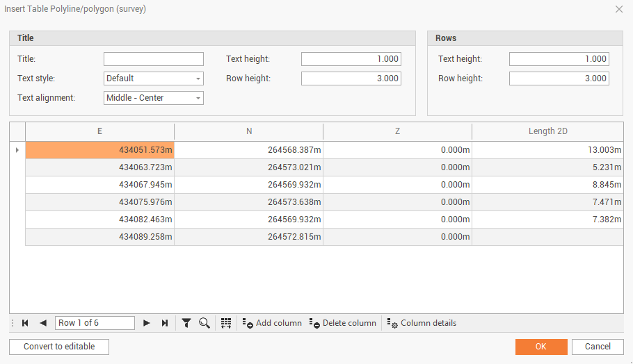This screenshot has width=633, height=364.
Task: Click the Title text field
Action: [154, 59]
